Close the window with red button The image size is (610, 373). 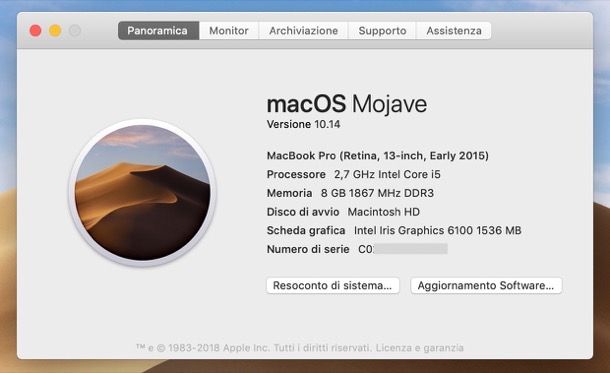[x=35, y=30]
